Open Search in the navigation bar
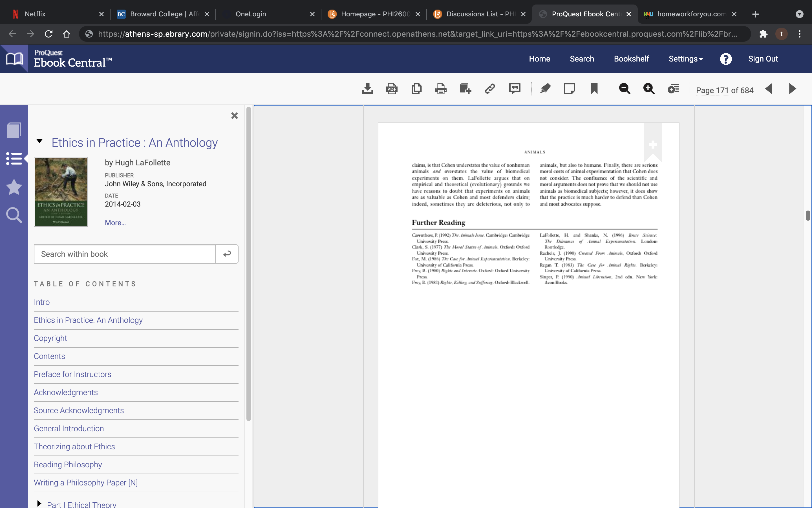The height and width of the screenshot is (508, 812). pyautogui.click(x=582, y=59)
